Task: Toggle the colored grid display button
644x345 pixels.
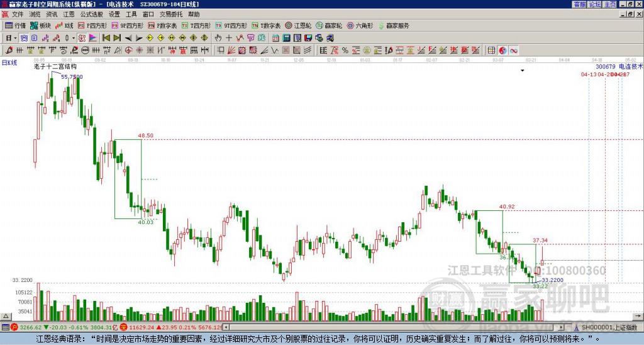Action: 491,50
